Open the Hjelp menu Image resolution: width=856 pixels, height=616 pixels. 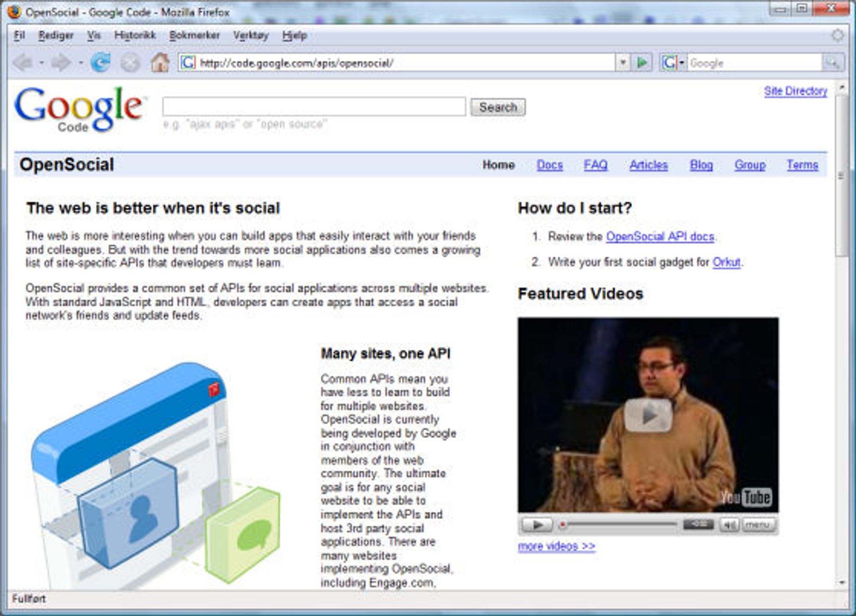(x=294, y=35)
